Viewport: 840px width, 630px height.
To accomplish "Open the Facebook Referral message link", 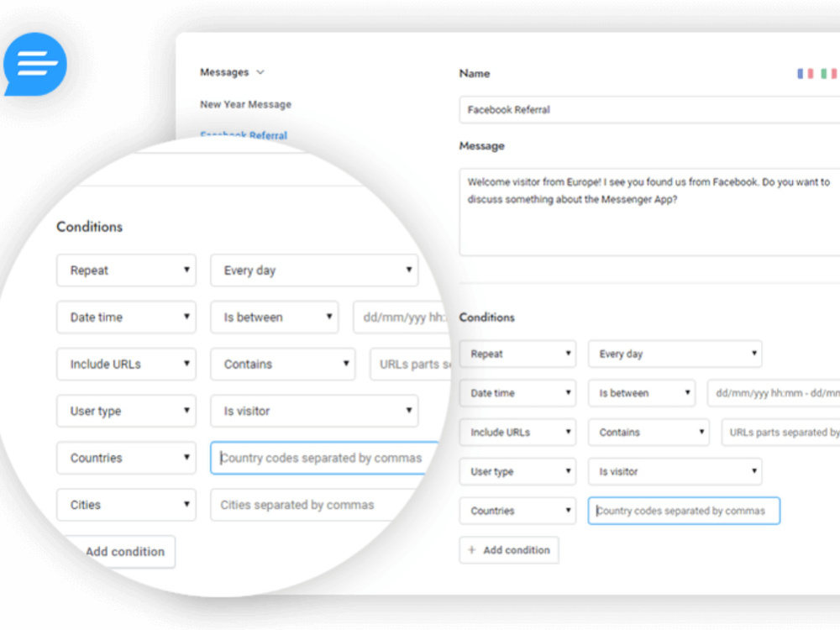I will (244, 135).
